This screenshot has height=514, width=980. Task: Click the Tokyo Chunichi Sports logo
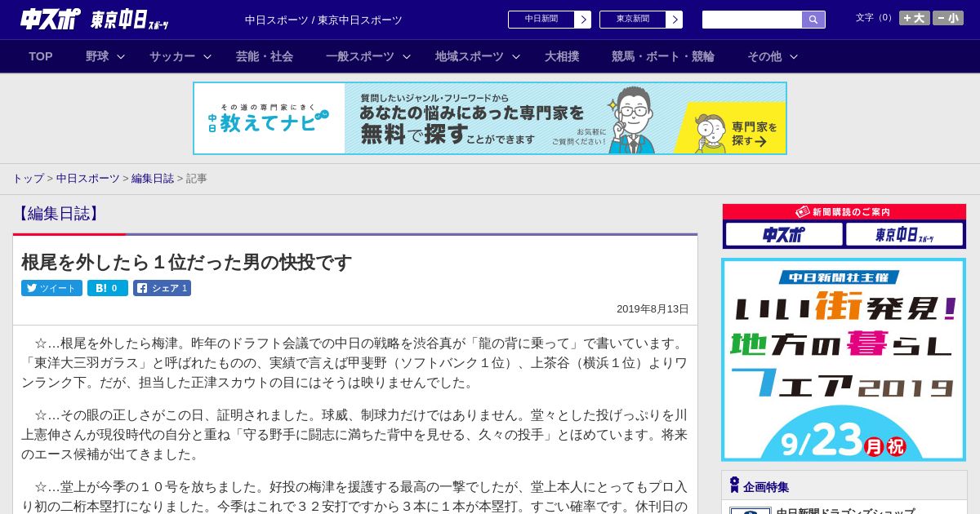coord(130,20)
